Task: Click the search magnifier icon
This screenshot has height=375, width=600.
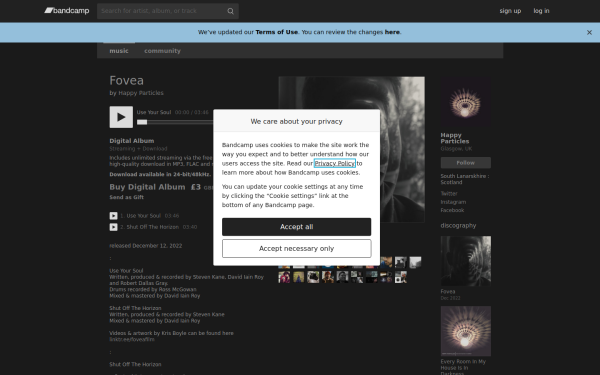Action: (230, 11)
